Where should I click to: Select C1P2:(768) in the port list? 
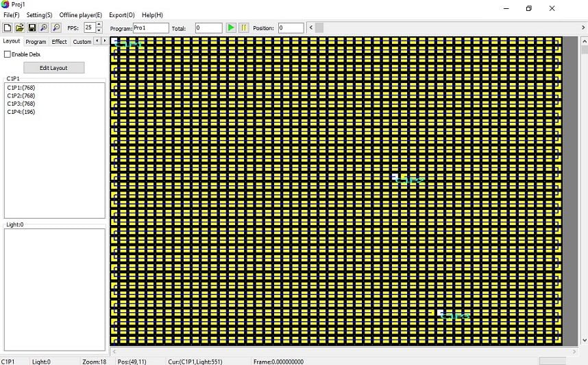[21, 96]
